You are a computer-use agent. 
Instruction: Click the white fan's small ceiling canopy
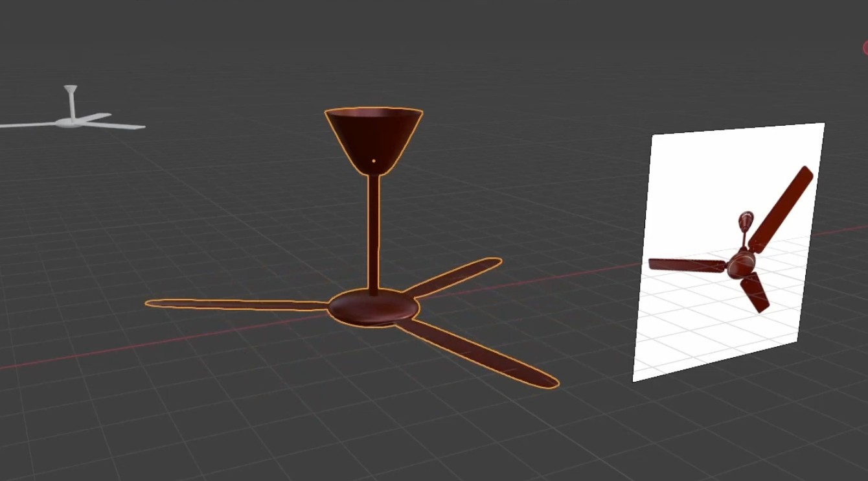pyautogui.click(x=70, y=89)
